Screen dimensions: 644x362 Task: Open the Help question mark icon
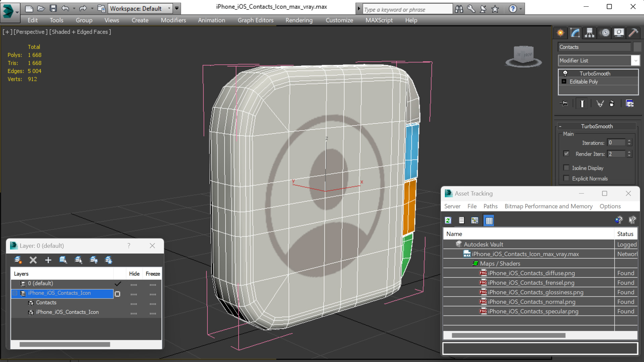[513, 9]
